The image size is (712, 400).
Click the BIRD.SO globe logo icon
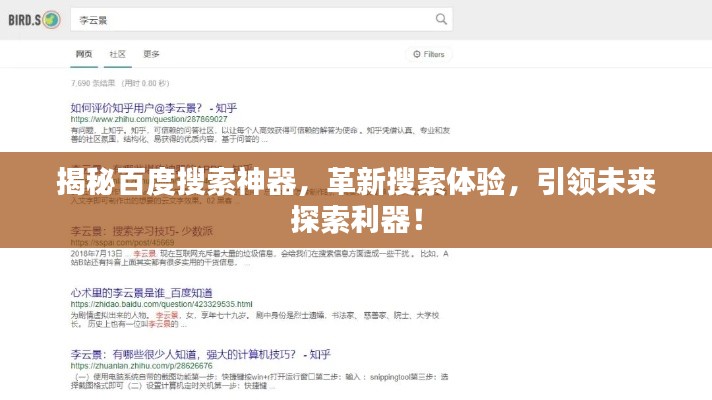pyautogui.click(x=51, y=20)
